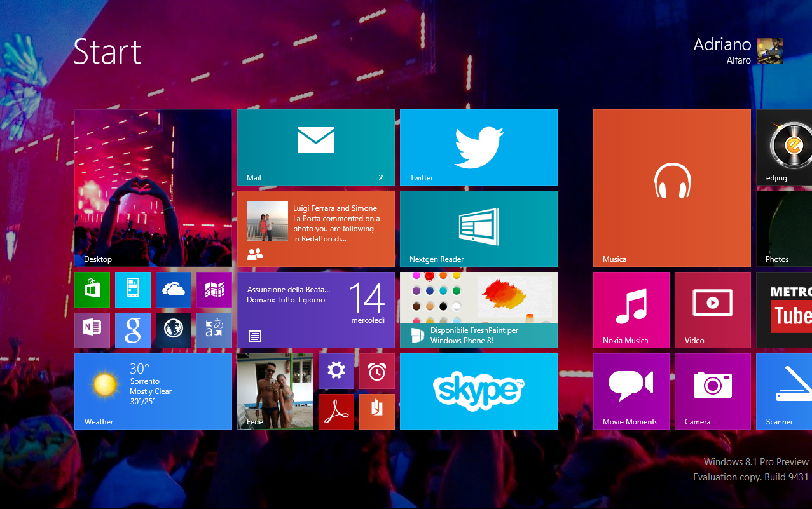812x509 pixels.
Task: Open the Calendar tile showing 14 mercoledì
Action: [316, 310]
